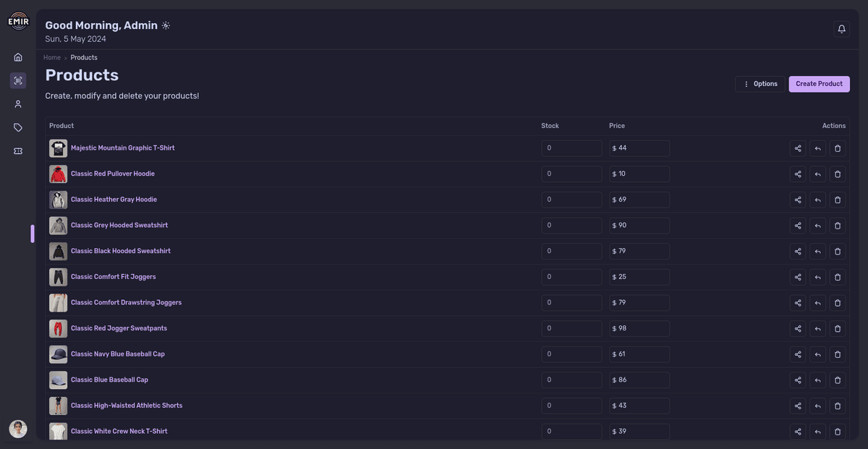Click the stock field for Classic Comfort Fit Joggers
Viewport: 868px width, 449px height.
tap(571, 276)
